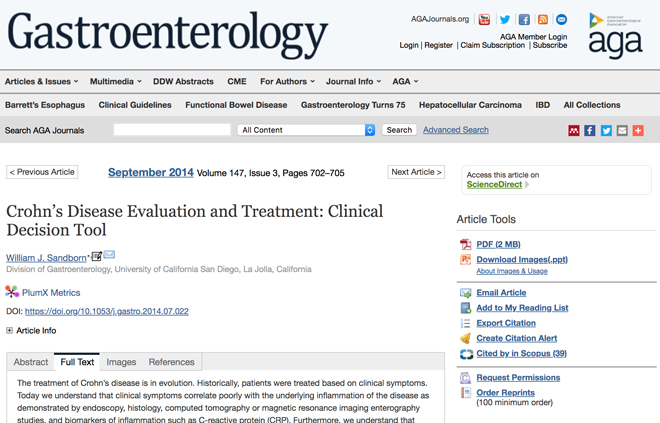Screen dimensions: 660x423
Task: Click the Order Reprints icon
Action: pyautogui.click(x=466, y=393)
